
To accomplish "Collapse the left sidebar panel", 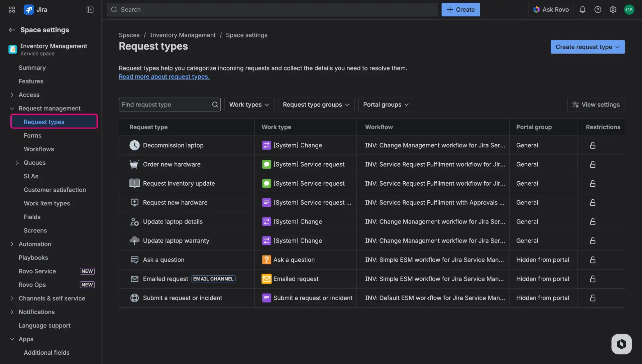I will click(x=90, y=9).
